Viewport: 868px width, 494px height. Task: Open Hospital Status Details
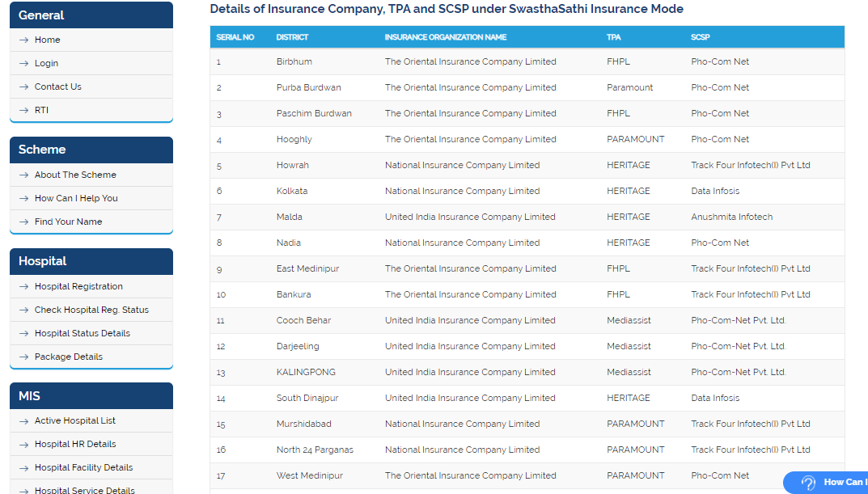[82, 334]
